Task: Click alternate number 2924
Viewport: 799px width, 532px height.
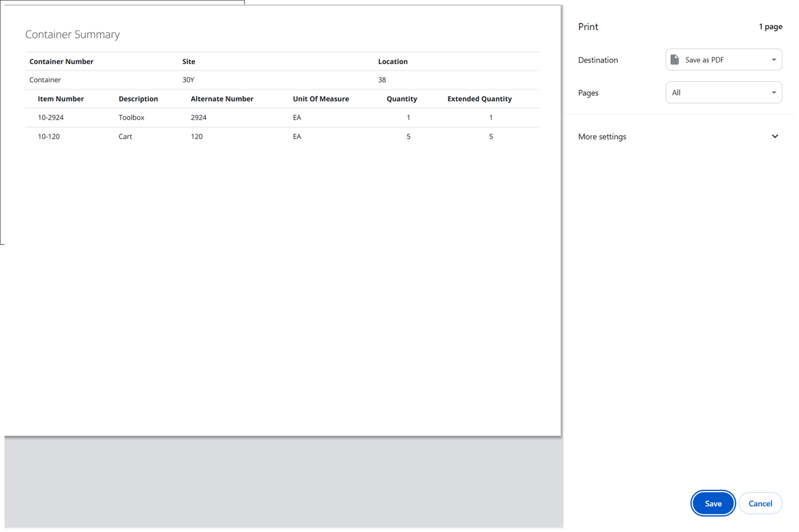Action: pyautogui.click(x=199, y=117)
